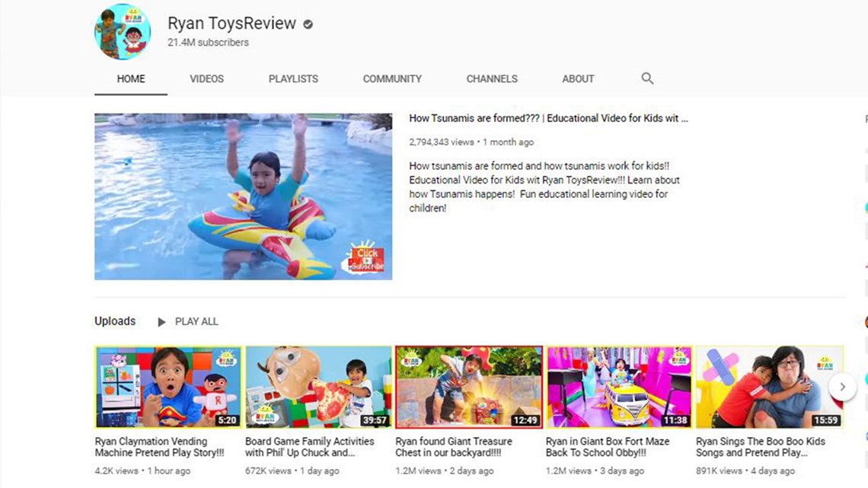
Task: Open the CHANNELS tab
Action: [492, 79]
